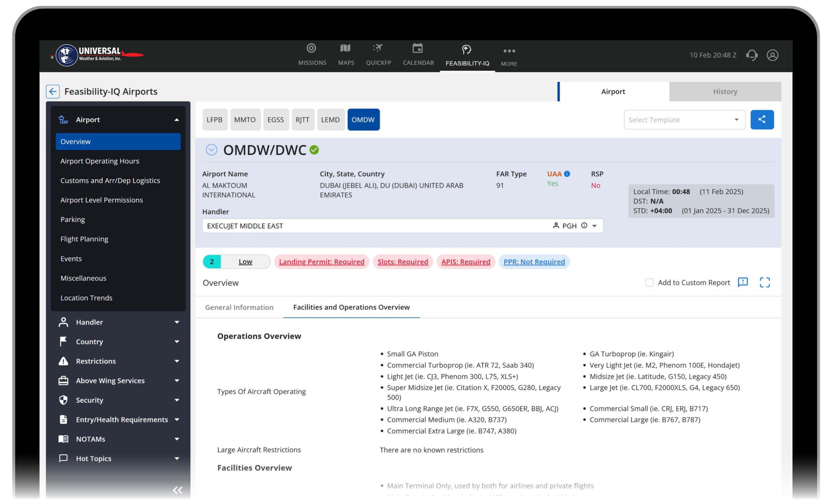Screen dimensions: 834x504
Task: Click the back arrow beside Feasibility-IQ Airports
Action: [x=53, y=92]
